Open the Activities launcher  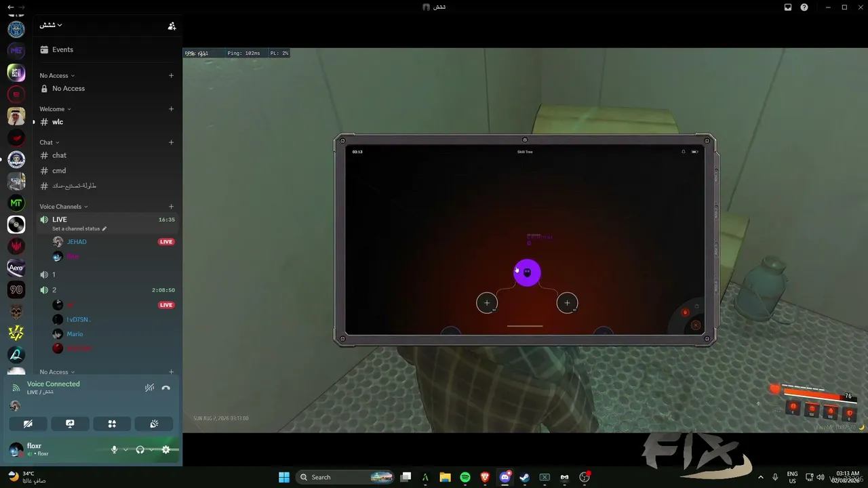pyautogui.click(x=112, y=424)
